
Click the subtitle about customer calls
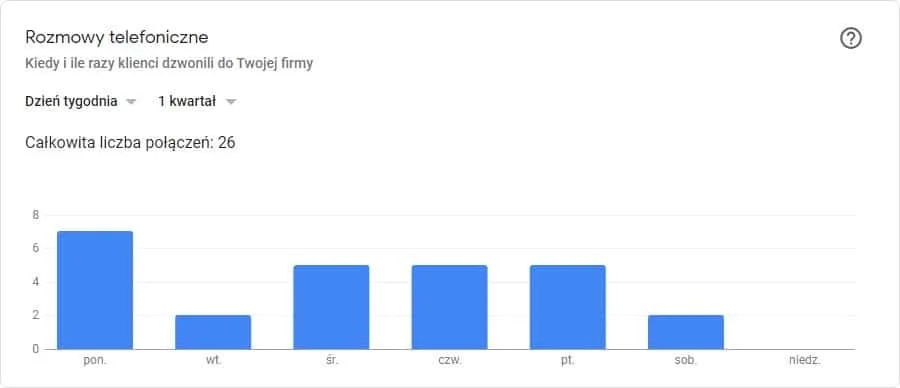pyautogui.click(x=169, y=64)
